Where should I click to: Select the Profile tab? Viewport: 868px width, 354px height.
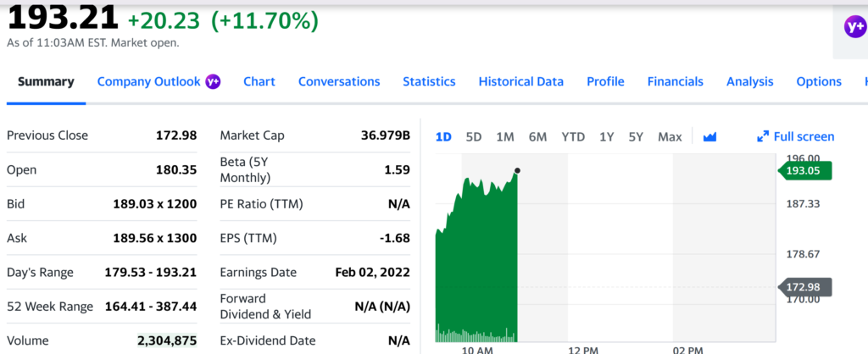605,81
